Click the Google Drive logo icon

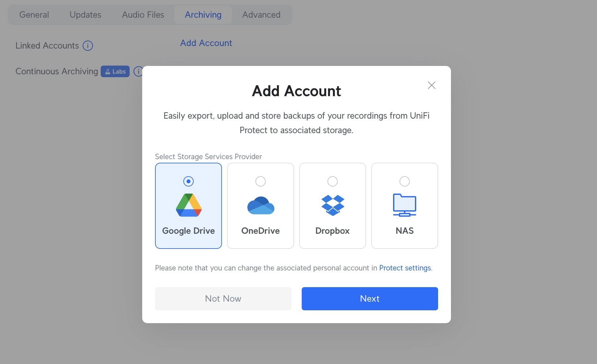[x=188, y=205]
